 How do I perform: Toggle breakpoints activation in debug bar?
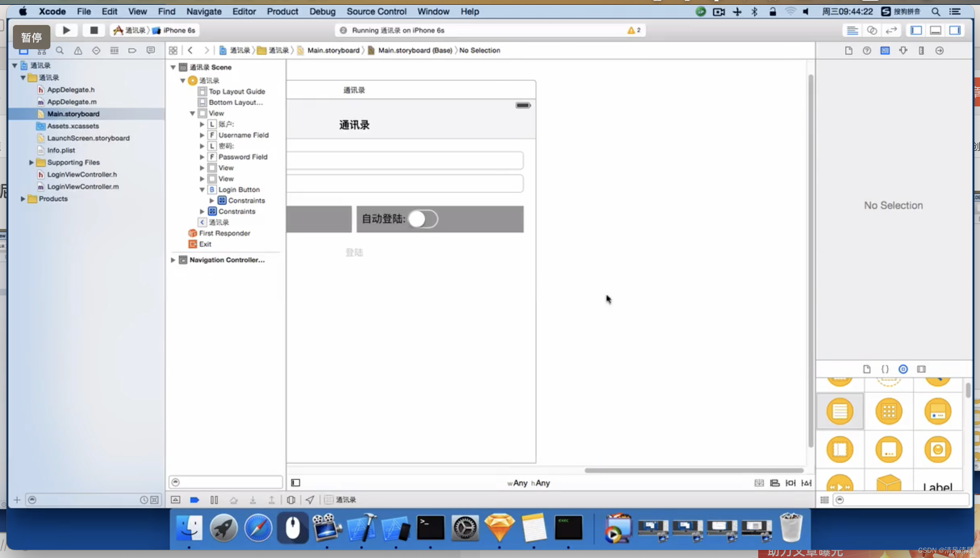(x=194, y=500)
